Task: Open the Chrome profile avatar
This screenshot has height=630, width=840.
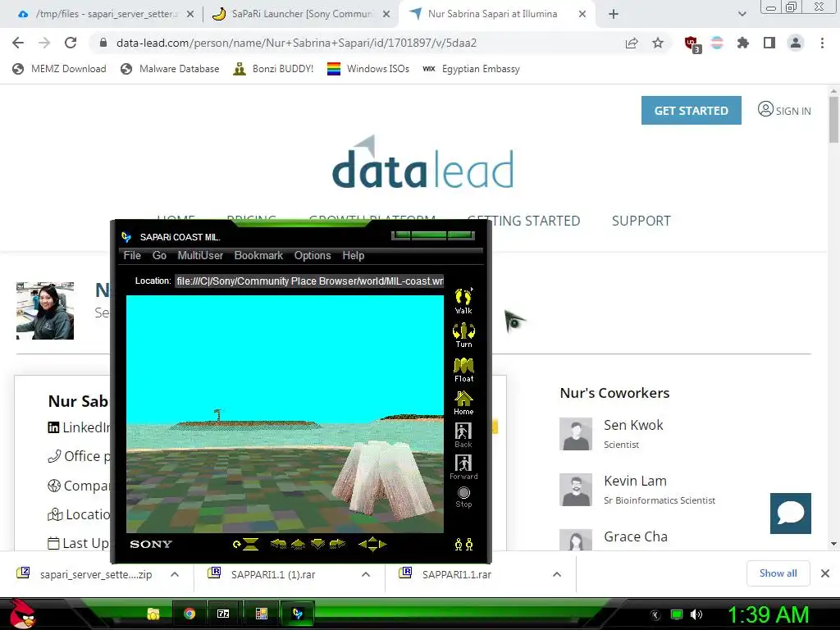Action: [796, 43]
